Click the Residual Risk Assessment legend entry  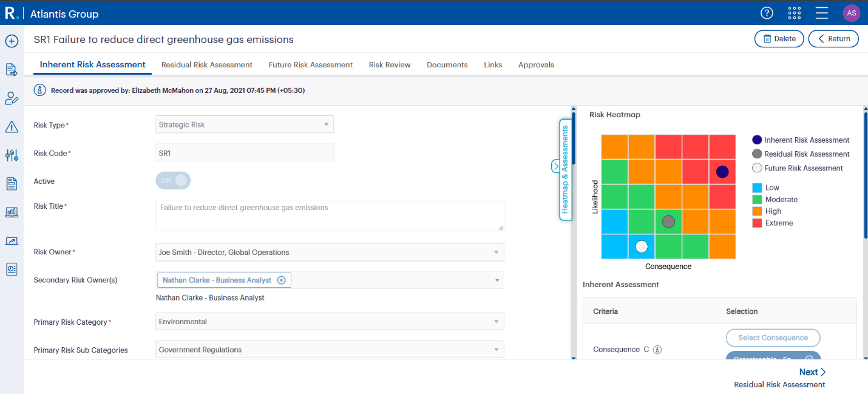pyautogui.click(x=801, y=154)
